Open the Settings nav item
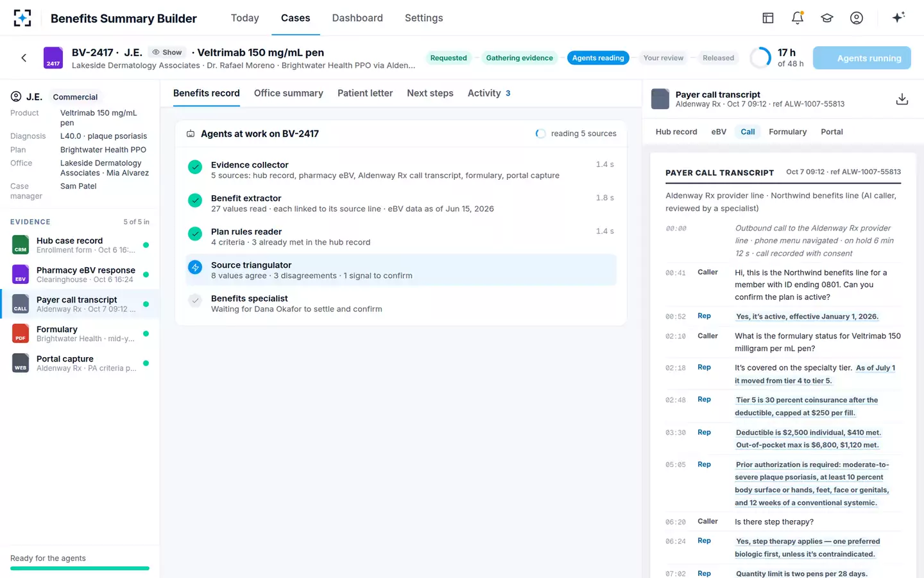Viewport: 924px width, 578px height. (424, 18)
